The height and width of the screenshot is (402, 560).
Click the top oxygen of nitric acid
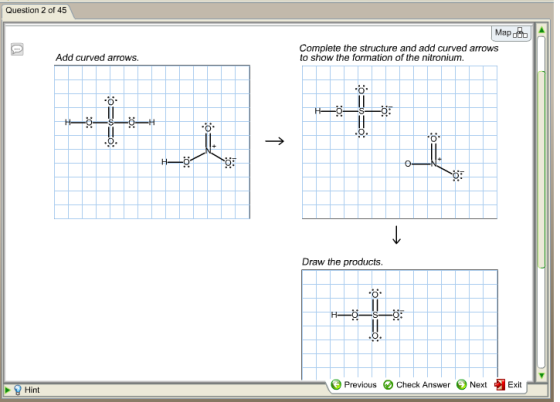(208, 128)
